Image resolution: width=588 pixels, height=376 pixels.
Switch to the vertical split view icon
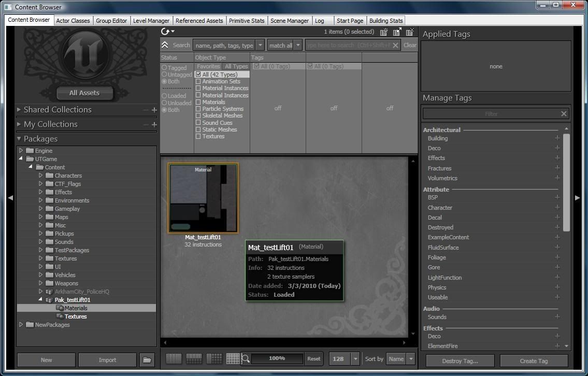click(x=214, y=359)
